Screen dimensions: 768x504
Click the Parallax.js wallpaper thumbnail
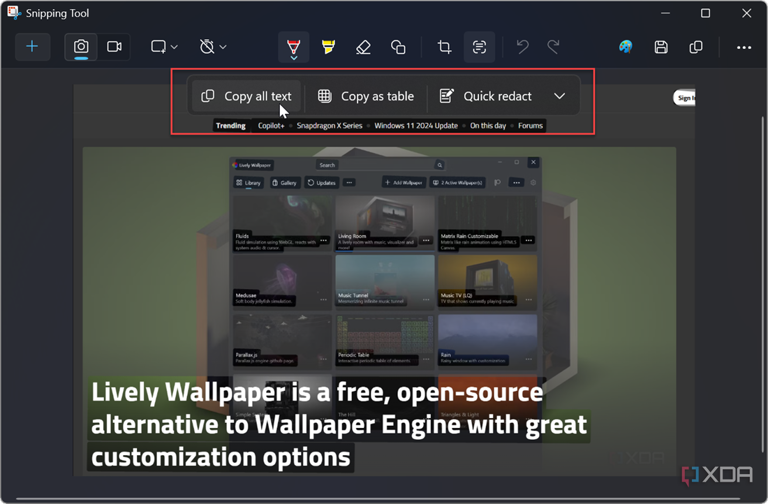point(282,342)
